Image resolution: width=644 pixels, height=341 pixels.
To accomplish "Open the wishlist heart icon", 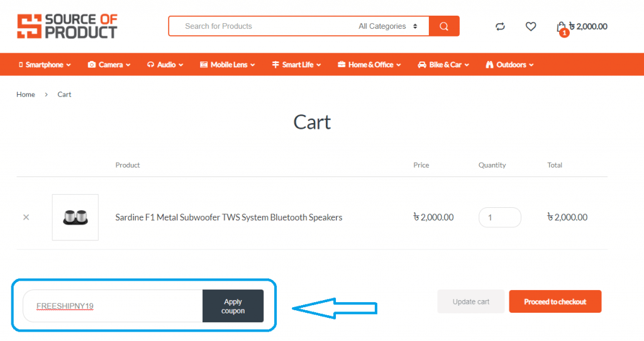I will pos(531,26).
